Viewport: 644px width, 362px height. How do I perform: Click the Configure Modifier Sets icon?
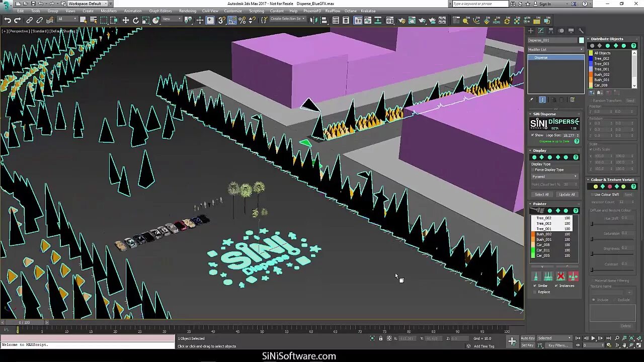572,100
